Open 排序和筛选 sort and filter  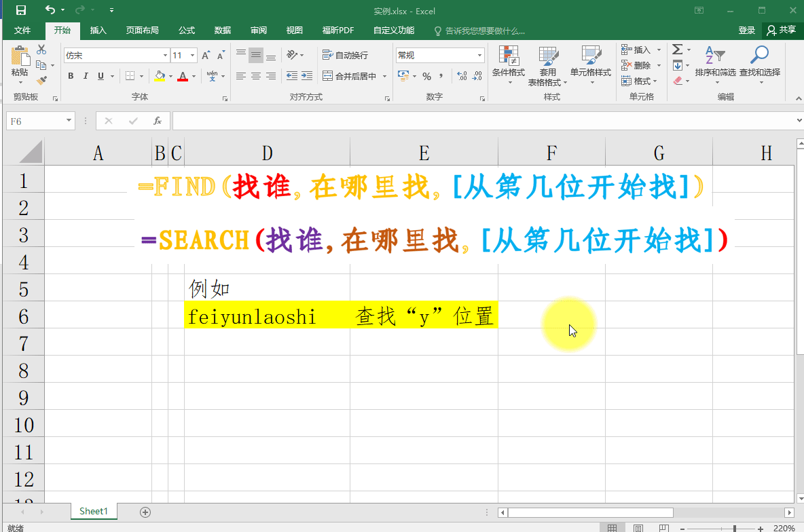pyautogui.click(x=715, y=64)
